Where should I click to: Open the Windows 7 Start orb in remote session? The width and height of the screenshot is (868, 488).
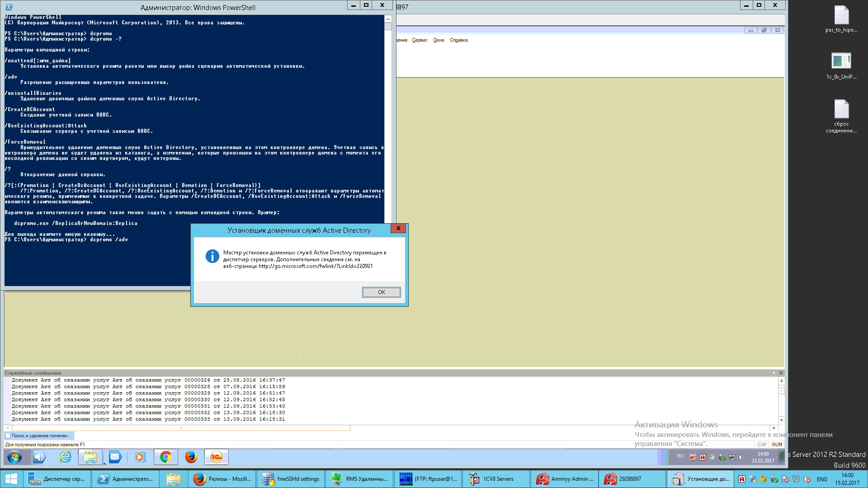14,457
